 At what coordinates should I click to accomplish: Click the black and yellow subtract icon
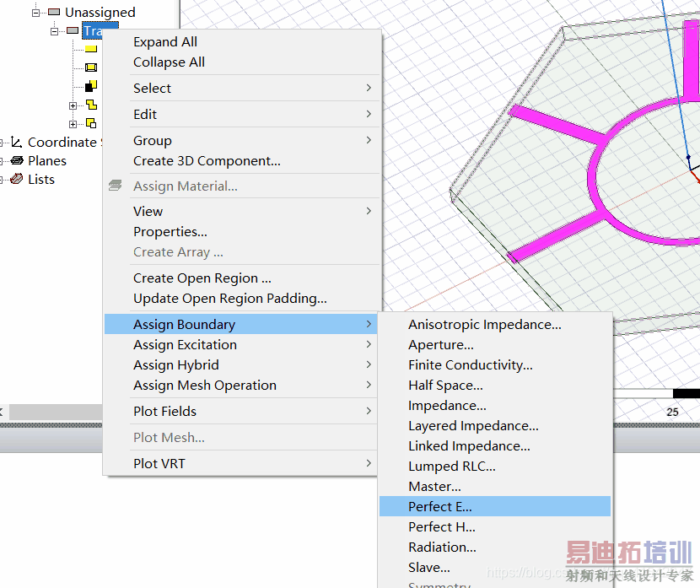point(91,86)
